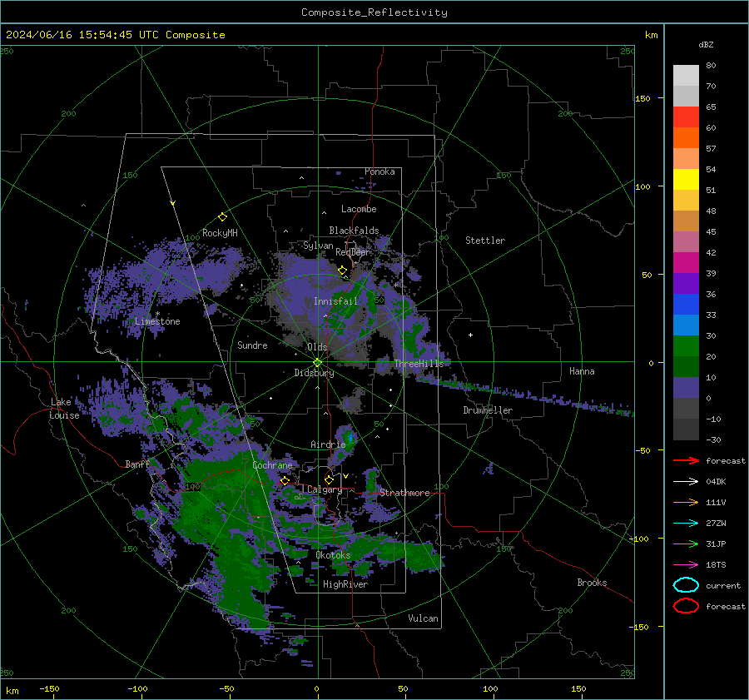Click the Vulcan city label
749x700 pixels.
click(x=423, y=618)
